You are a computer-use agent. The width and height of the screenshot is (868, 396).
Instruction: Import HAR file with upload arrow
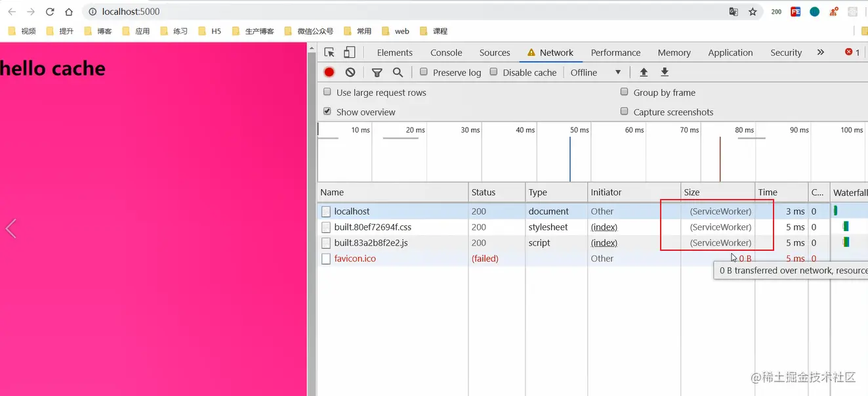[x=644, y=72]
